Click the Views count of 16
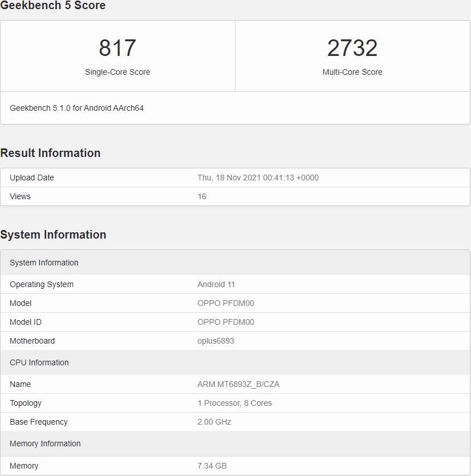 tap(202, 196)
